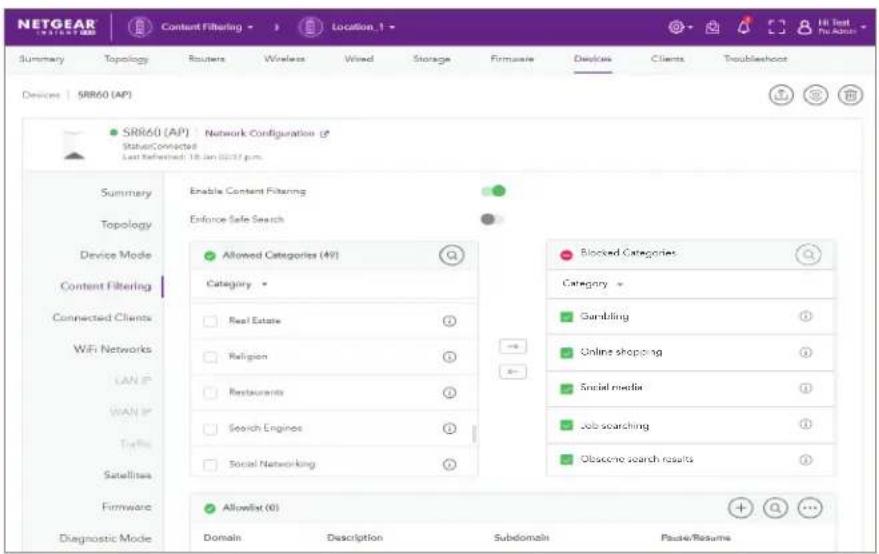Open Allowlist more options menu
The width and height of the screenshot is (879, 554).
point(810,508)
